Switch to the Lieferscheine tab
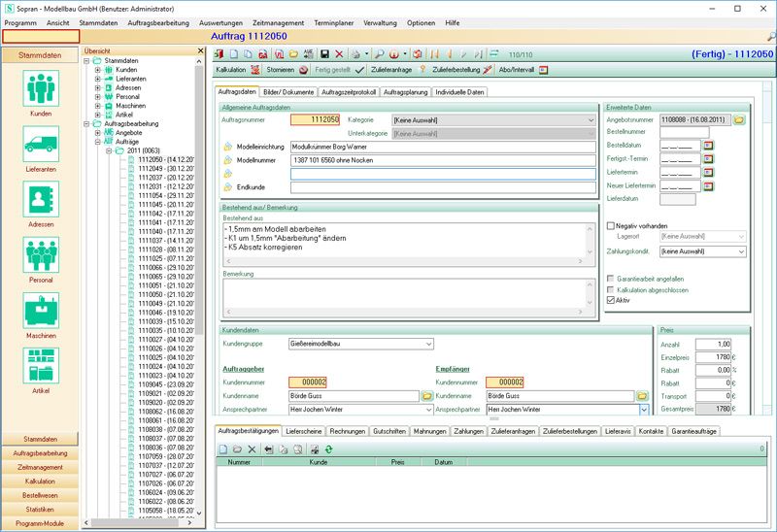 tap(304, 431)
